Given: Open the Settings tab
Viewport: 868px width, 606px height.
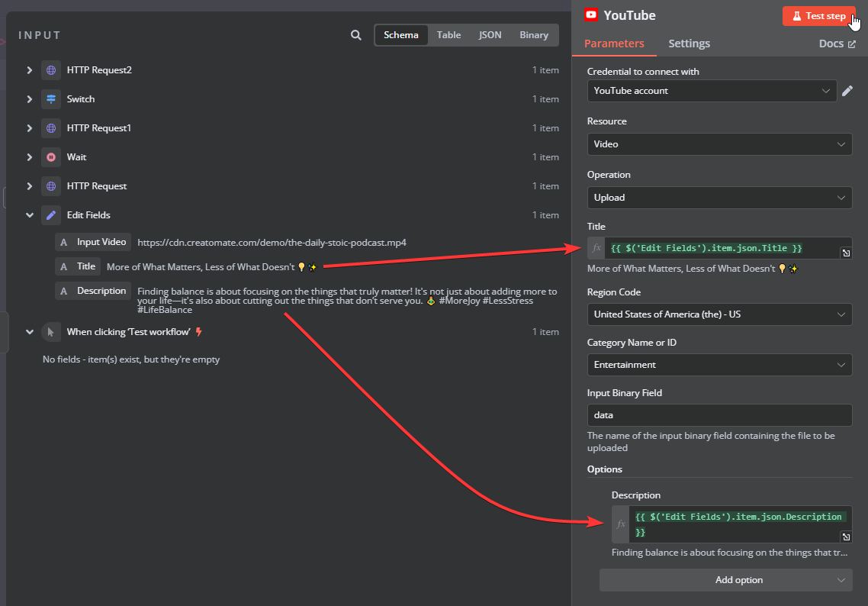Looking at the screenshot, I should 689,44.
